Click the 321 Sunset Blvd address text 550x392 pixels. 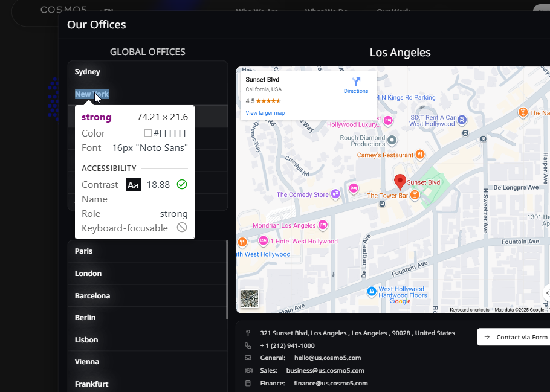tap(357, 333)
